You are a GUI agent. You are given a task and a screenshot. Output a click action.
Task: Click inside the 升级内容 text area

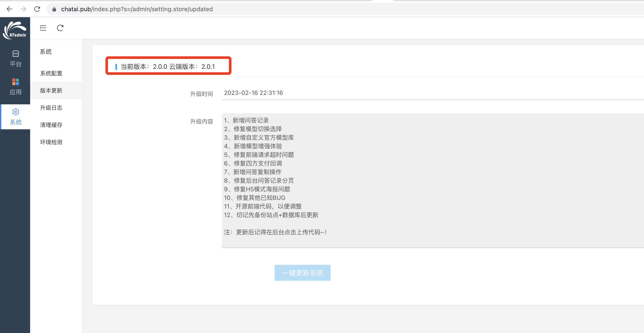[x=433, y=181]
